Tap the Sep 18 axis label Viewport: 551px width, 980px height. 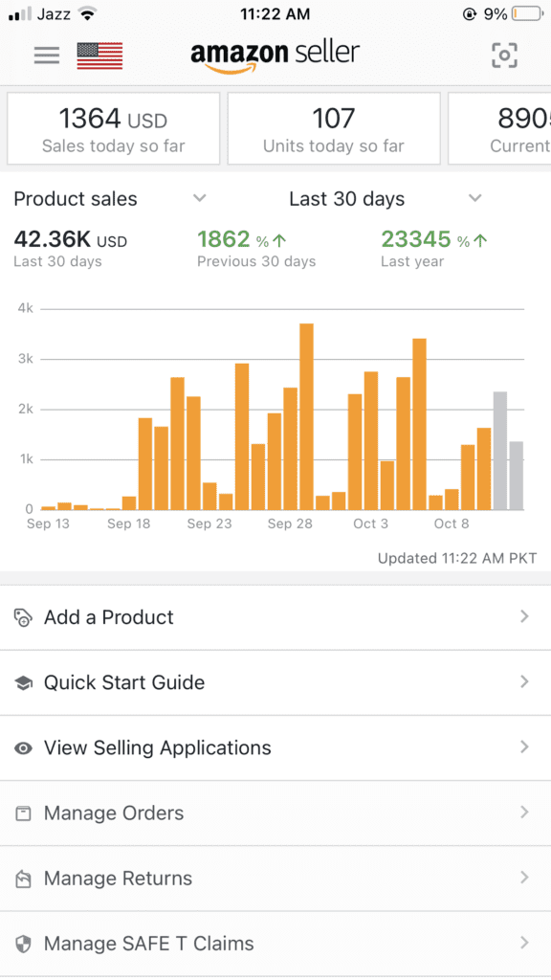pyautogui.click(x=129, y=523)
